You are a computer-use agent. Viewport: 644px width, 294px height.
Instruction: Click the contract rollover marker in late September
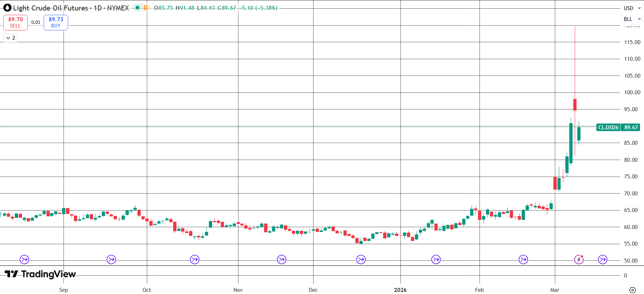pos(111,259)
